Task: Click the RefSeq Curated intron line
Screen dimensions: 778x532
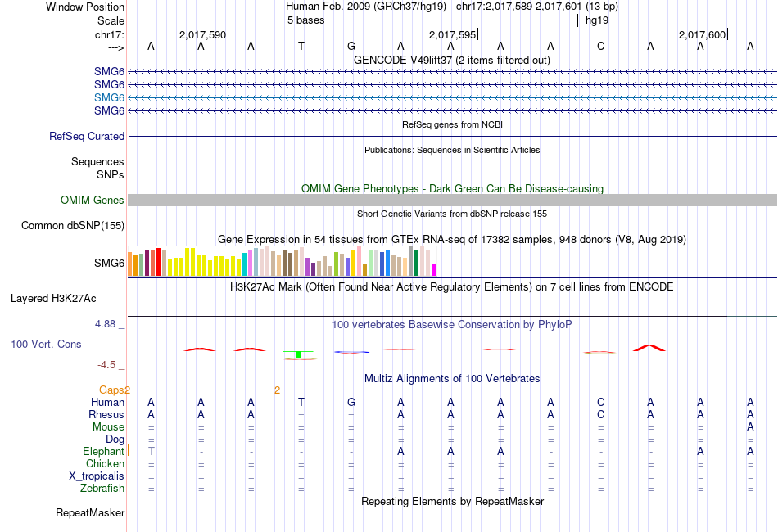Action: point(452,137)
